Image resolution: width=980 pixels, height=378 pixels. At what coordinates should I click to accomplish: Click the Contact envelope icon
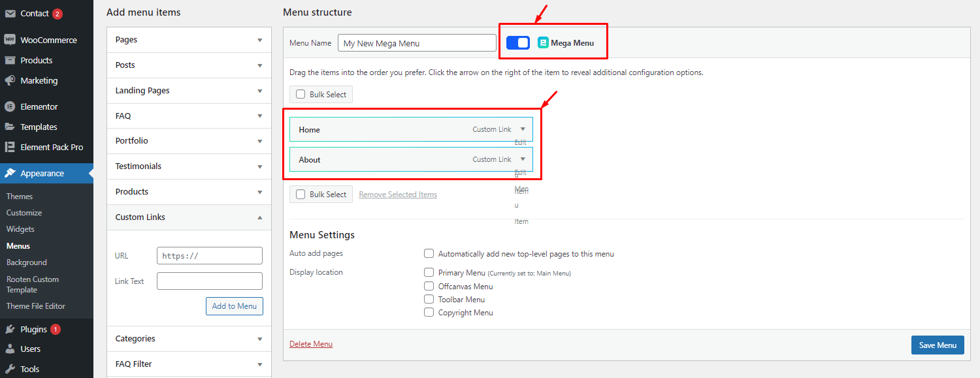[x=10, y=13]
